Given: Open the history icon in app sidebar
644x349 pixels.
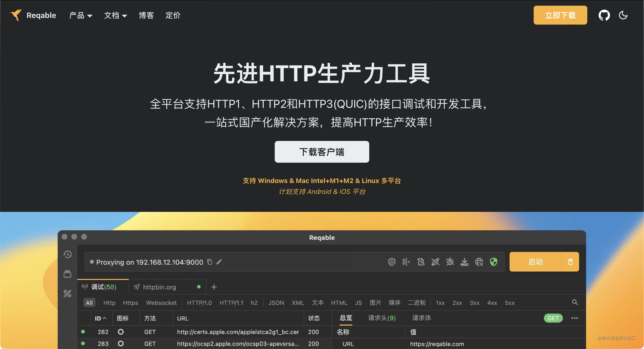Looking at the screenshot, I should (68, 254).
